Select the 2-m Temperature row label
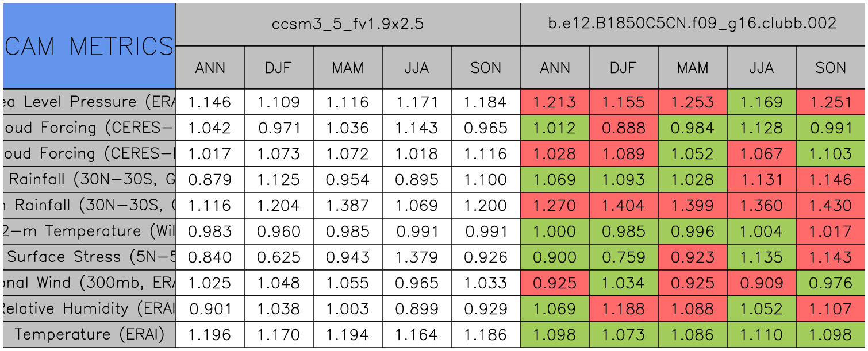The width and height of the screenshot is (868, 351). click(x=89, y=231)
